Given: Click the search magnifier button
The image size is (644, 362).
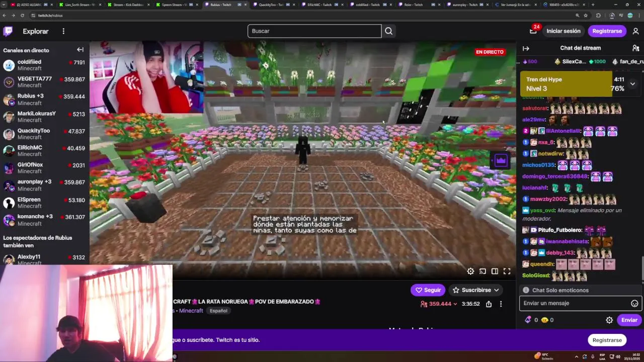Looking at the screenshot, I should (388, 31).
